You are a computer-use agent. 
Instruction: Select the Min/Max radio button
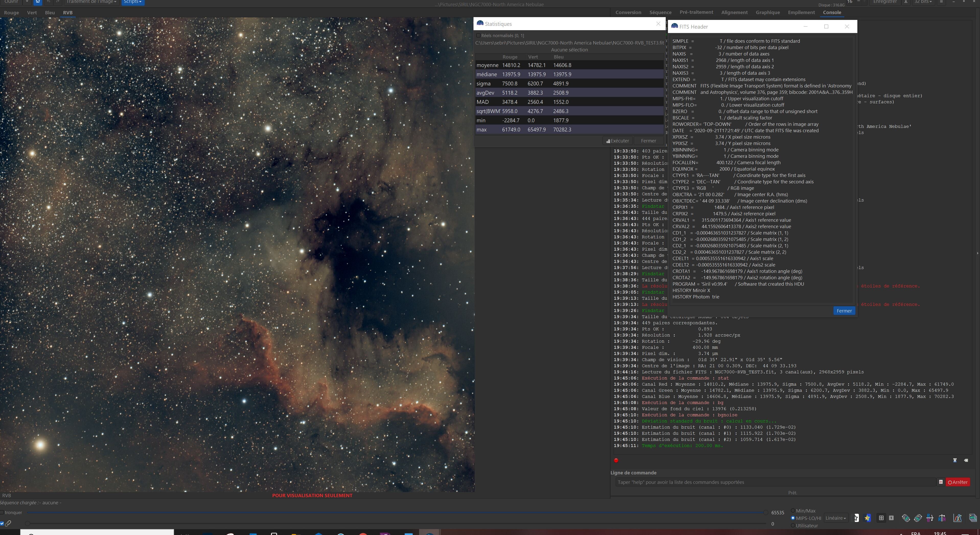pos(793,511)
